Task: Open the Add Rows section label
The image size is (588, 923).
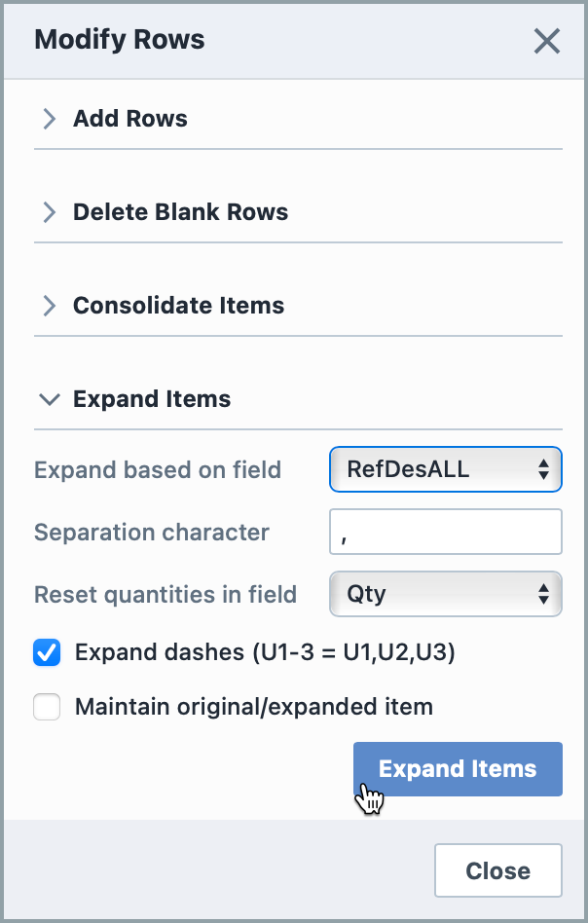Action: (x=130, y=119)
